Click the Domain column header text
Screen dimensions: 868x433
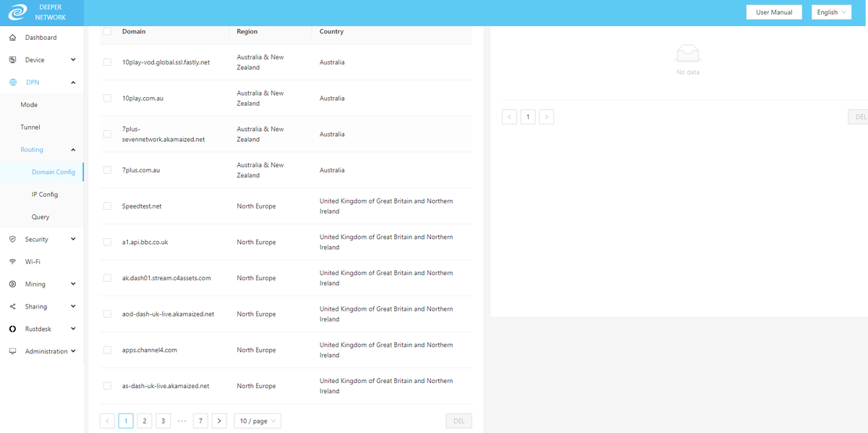pos(134,32)
